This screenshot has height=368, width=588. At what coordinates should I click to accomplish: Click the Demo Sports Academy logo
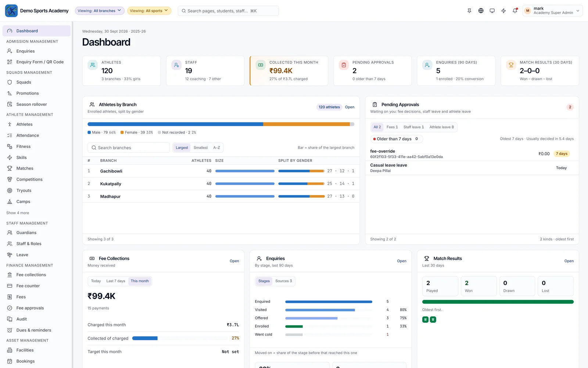(11, 11)
